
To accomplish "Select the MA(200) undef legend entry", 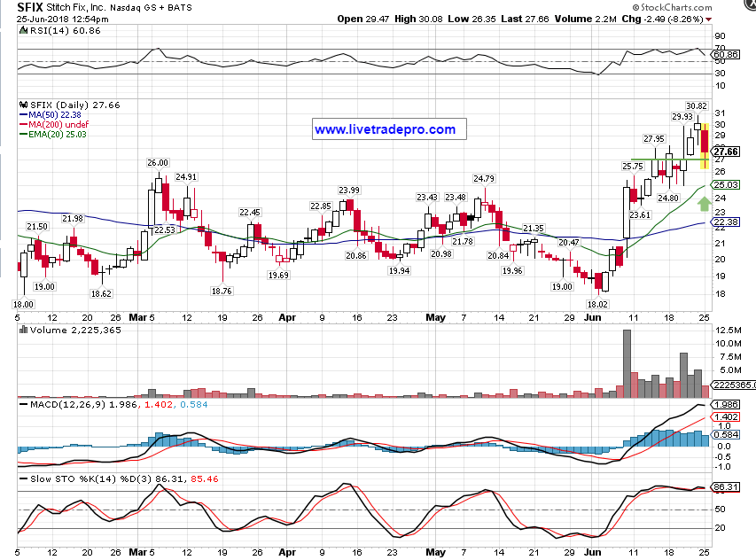I will click(x=57, y=125).
